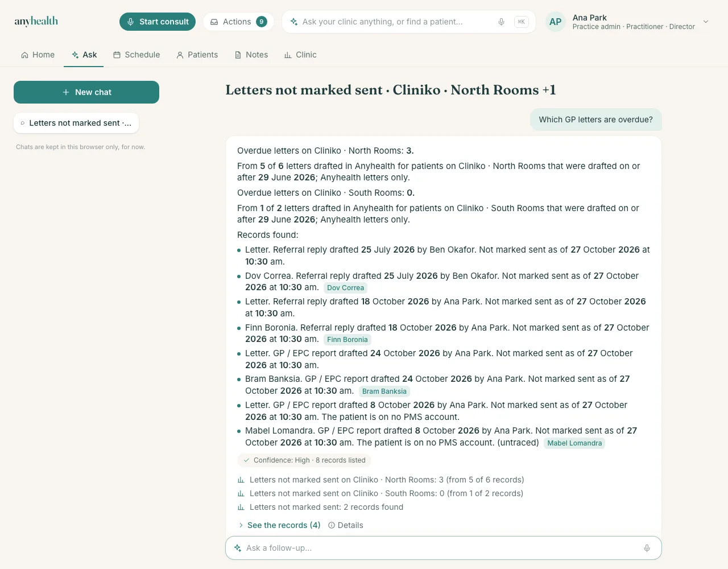Click the sparkle icon in the search bar

[294, 22]
